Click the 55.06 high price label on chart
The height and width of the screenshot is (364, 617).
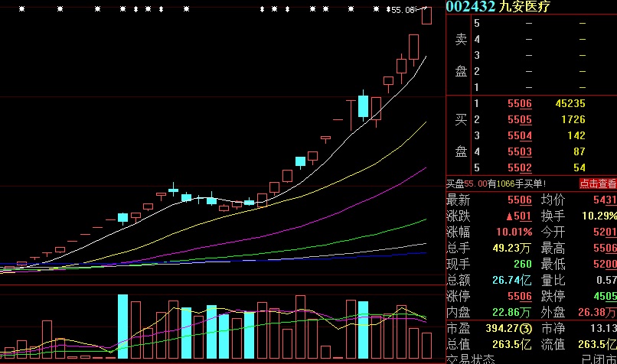(403, 10)
